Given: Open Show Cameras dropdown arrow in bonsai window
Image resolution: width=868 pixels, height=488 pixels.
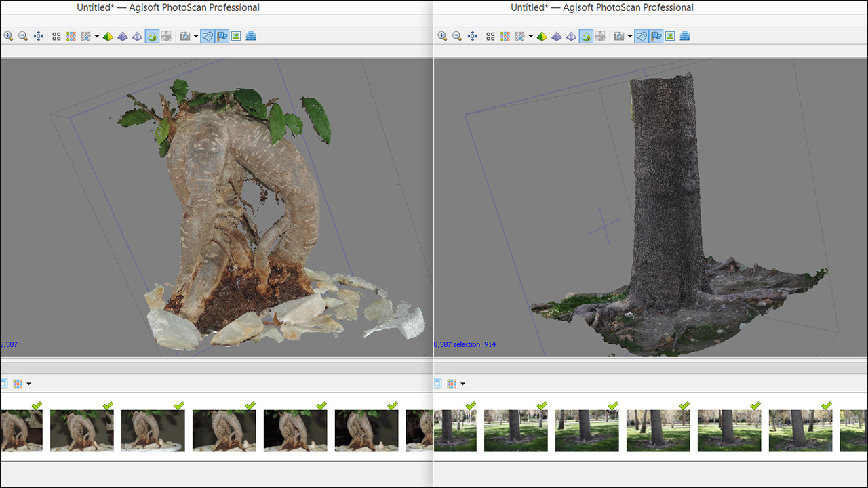Looking at the screenshot, I should 196,37.
